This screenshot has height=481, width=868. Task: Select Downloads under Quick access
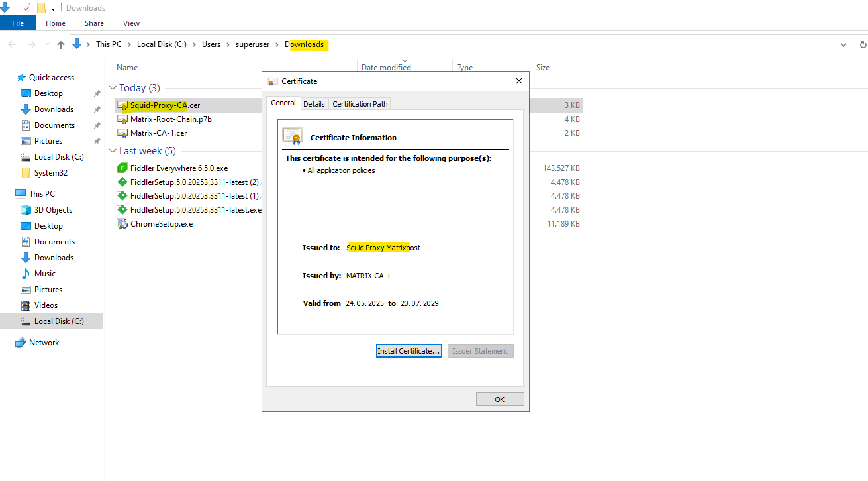(54, 109)
